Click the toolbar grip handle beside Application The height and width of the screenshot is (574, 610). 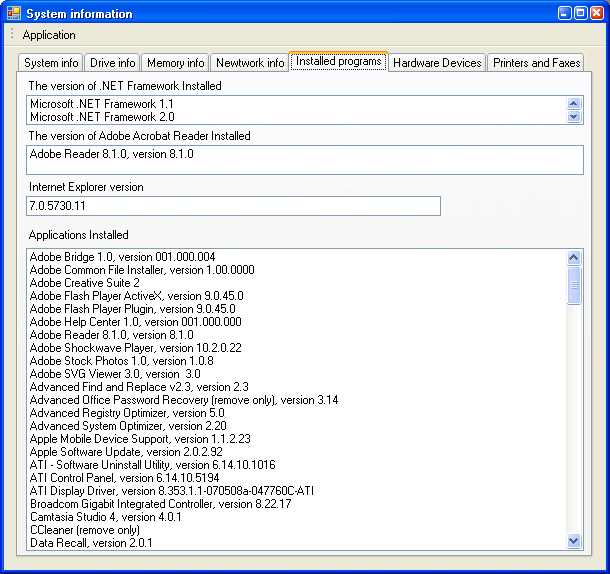[x=12, y=34]
